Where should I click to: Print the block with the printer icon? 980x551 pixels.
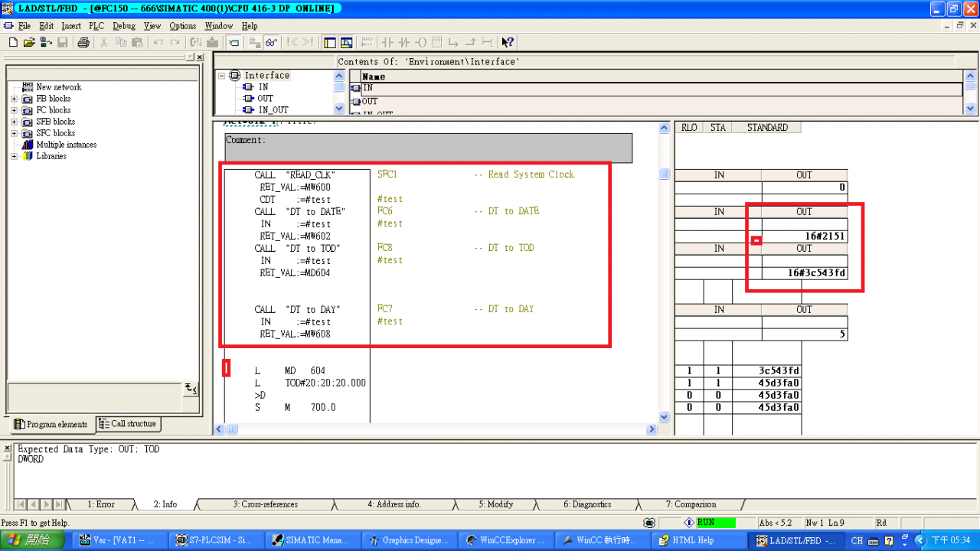(83, 42)
